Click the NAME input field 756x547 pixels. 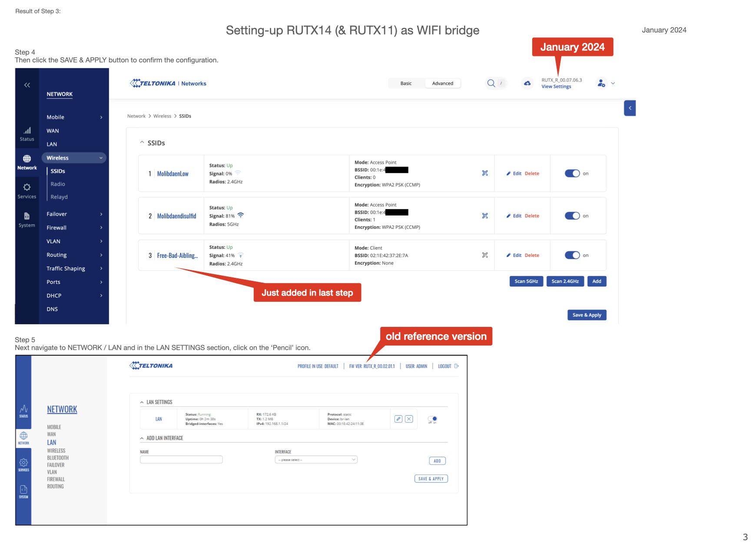point(181,460)
